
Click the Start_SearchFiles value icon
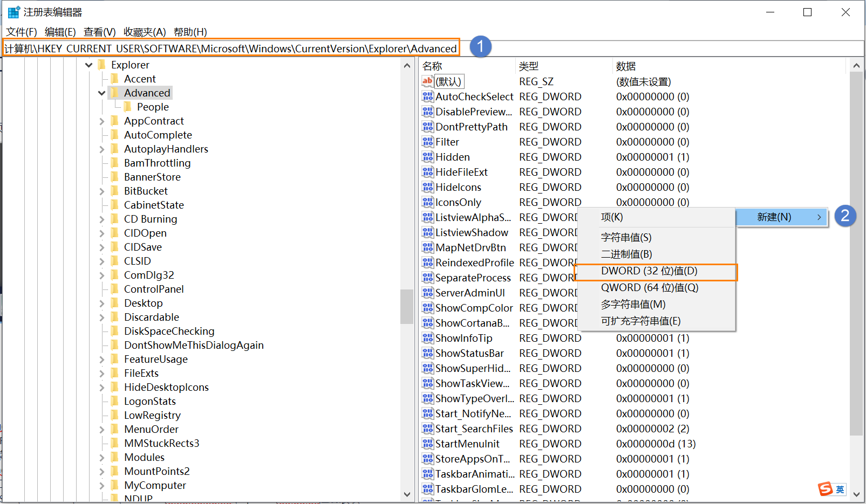[428, 429]
